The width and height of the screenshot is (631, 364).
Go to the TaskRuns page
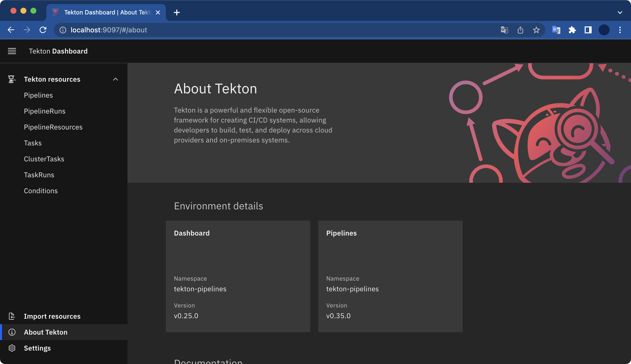tap(39, 175)
